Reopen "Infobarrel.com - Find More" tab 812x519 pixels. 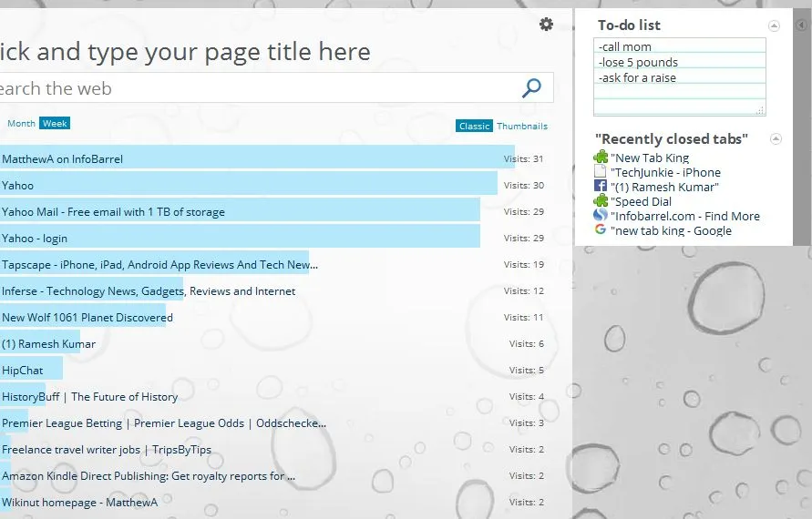(x=685, y=216)
